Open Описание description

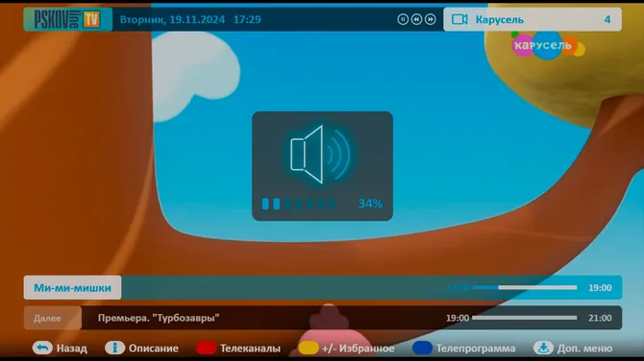tap(154, 349)
